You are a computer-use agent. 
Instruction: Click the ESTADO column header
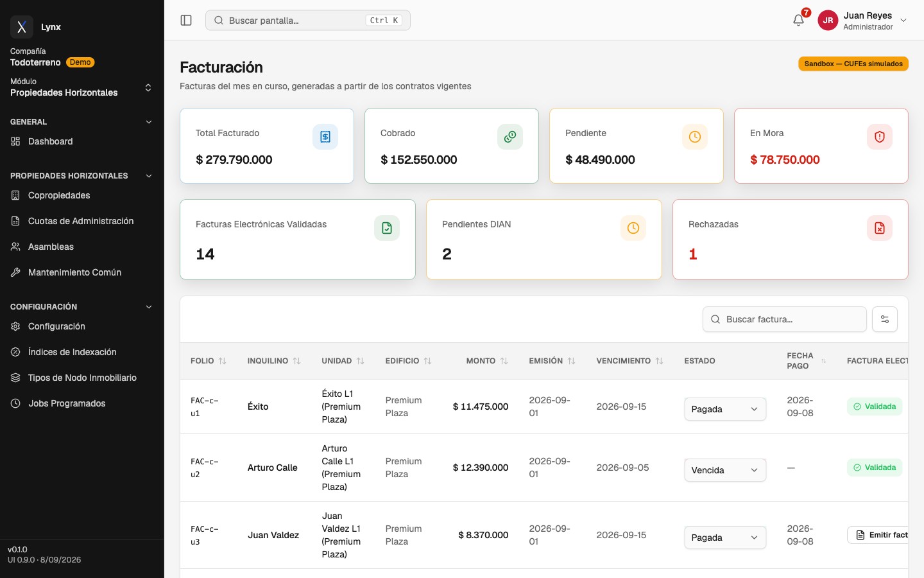tap(699, 361)
